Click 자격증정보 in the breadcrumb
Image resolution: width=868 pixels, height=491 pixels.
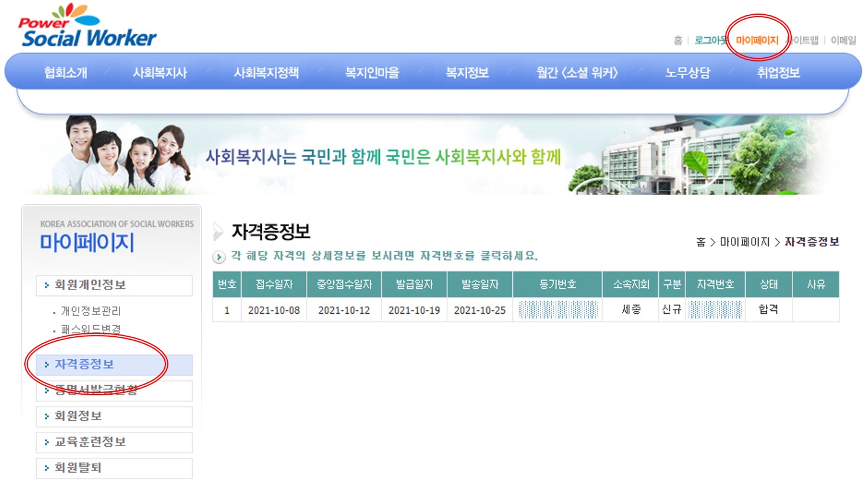pyautogui.click(x=812, y=242)
